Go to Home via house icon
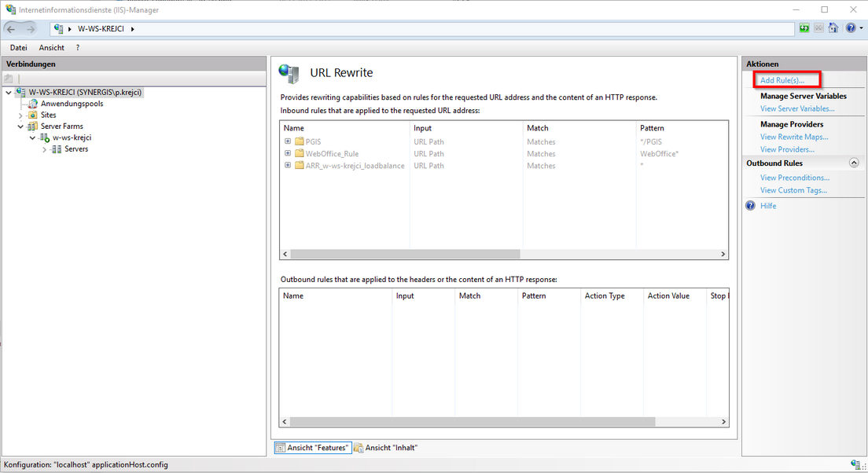 833,28
